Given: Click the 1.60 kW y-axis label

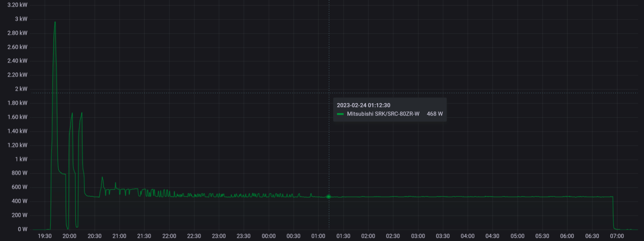Looking at the screenshot, I should point(18,117).
